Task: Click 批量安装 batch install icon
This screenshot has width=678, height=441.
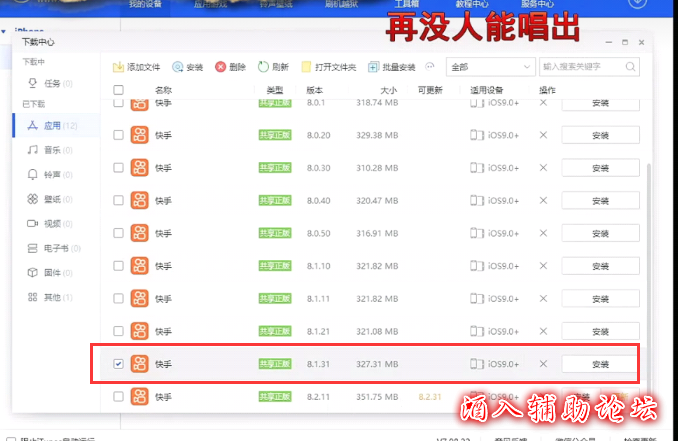Action: pyautogui.click(x=373, y=67)
